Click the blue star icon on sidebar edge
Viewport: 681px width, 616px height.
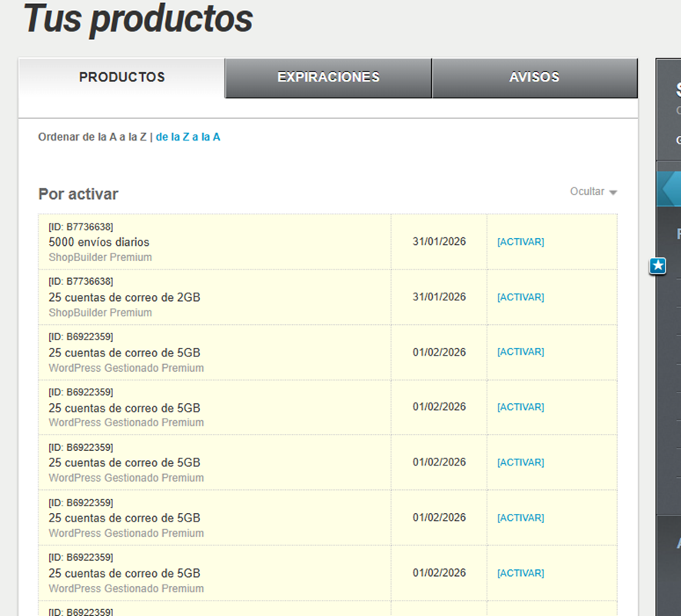(x=657, y=267)
